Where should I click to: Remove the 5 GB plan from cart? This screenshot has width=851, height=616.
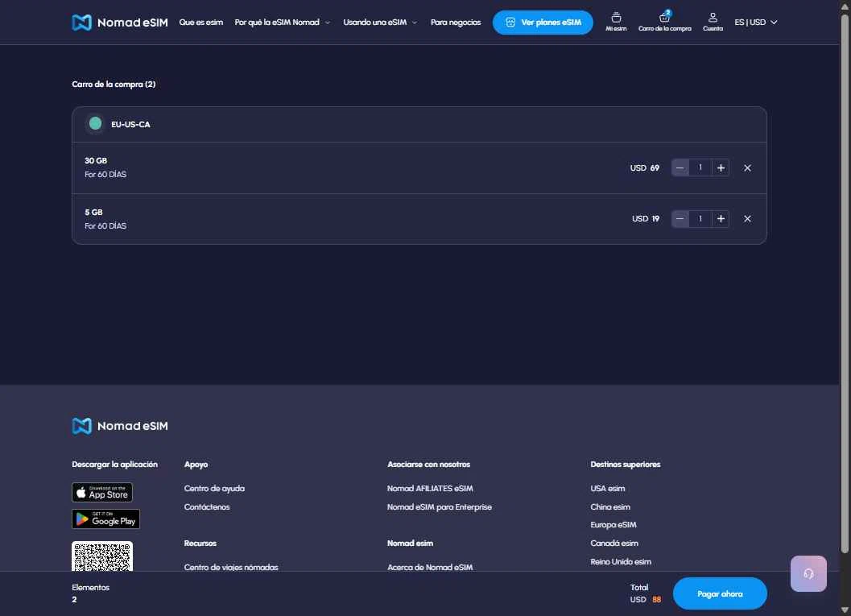tap(747, 219)
